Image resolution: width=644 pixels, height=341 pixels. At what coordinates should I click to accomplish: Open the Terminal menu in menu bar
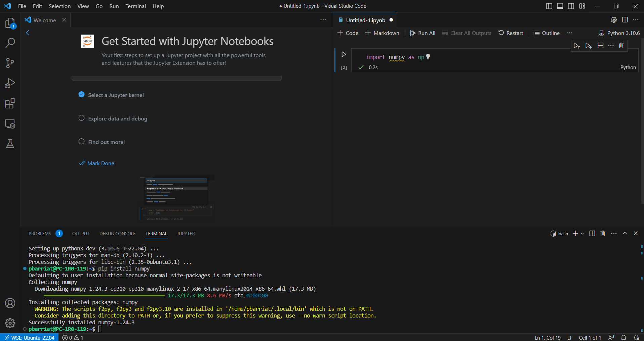[x=135, y=6]
